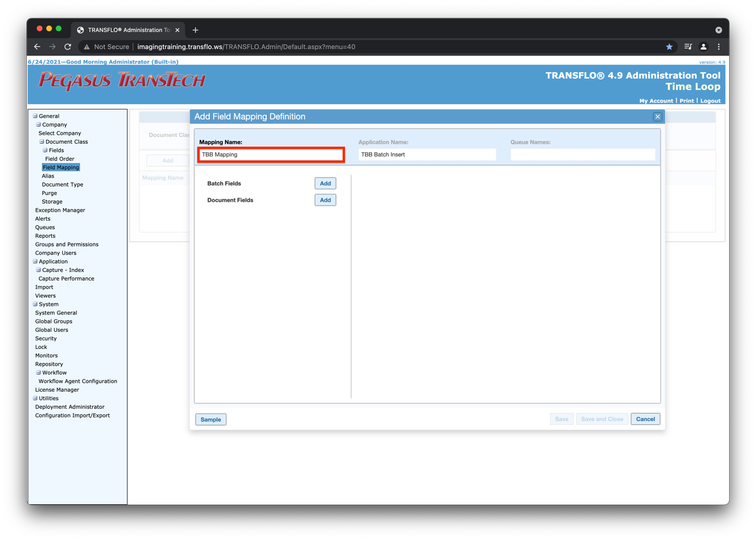Open the tab search dropdown arrow
This screenshot has height=540, width=756.
click(x=718, y=30)
